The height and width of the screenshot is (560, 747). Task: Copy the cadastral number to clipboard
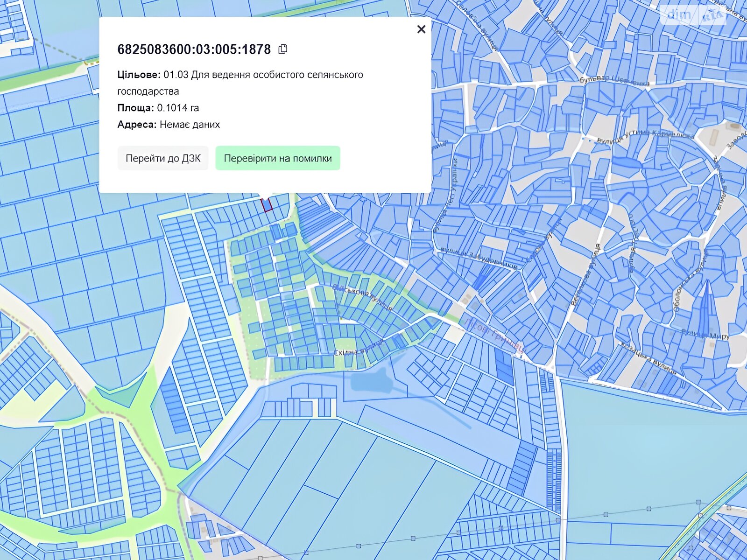tap(282, 49)
